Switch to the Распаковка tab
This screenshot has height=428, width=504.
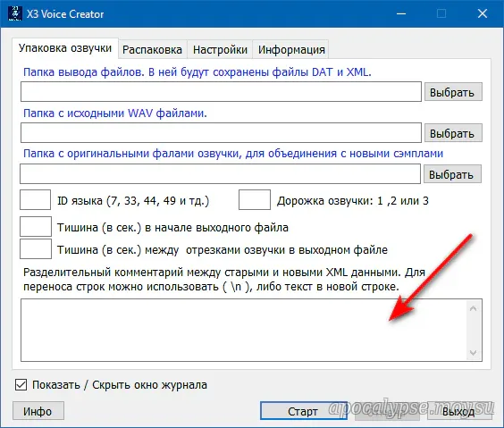tap(152, 49)
